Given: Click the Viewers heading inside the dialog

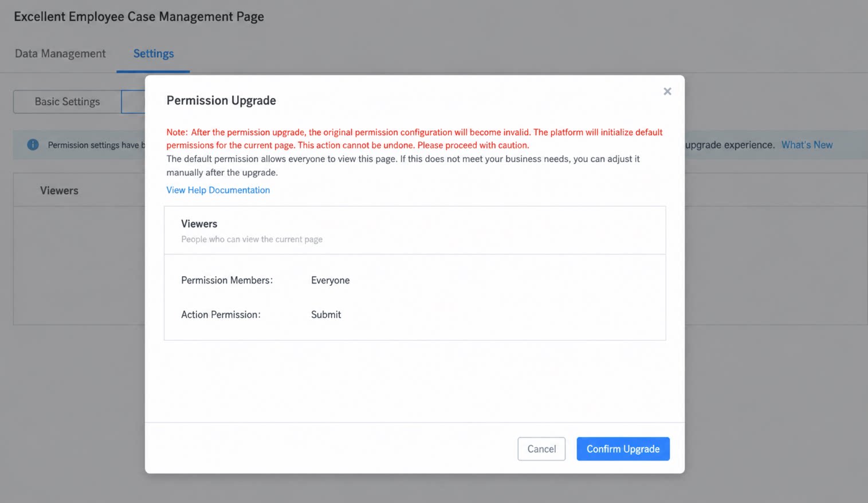Looking at the screenshot, I should pos(199,223).
